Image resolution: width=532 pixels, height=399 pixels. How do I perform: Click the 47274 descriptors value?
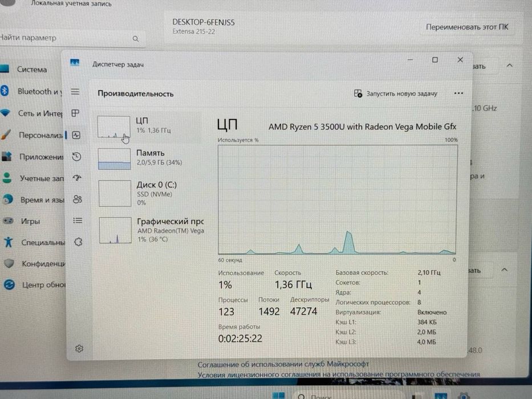click(x=304, y=311)
